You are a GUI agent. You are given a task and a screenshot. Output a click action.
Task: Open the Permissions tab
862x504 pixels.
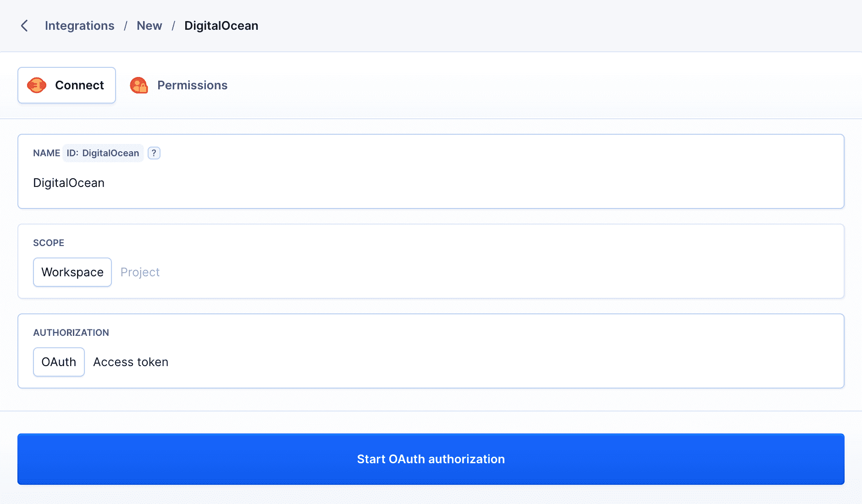tap(192, 85)
